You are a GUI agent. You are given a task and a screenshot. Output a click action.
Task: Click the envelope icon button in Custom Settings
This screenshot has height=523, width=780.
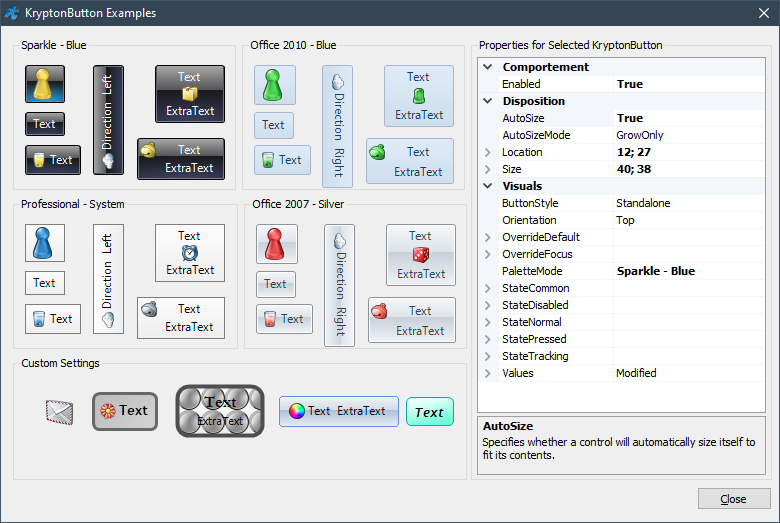click(x=60, y=412)
